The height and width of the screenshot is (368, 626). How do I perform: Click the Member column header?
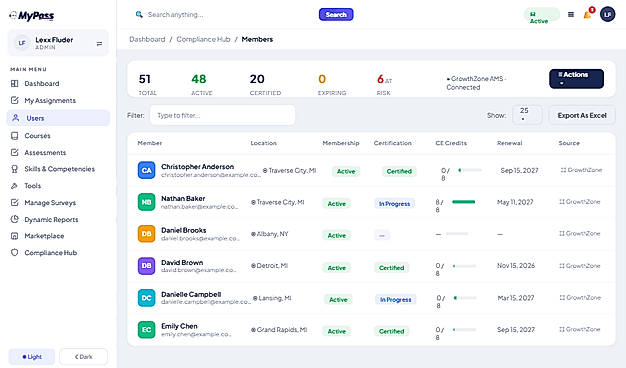pos(150,143)
